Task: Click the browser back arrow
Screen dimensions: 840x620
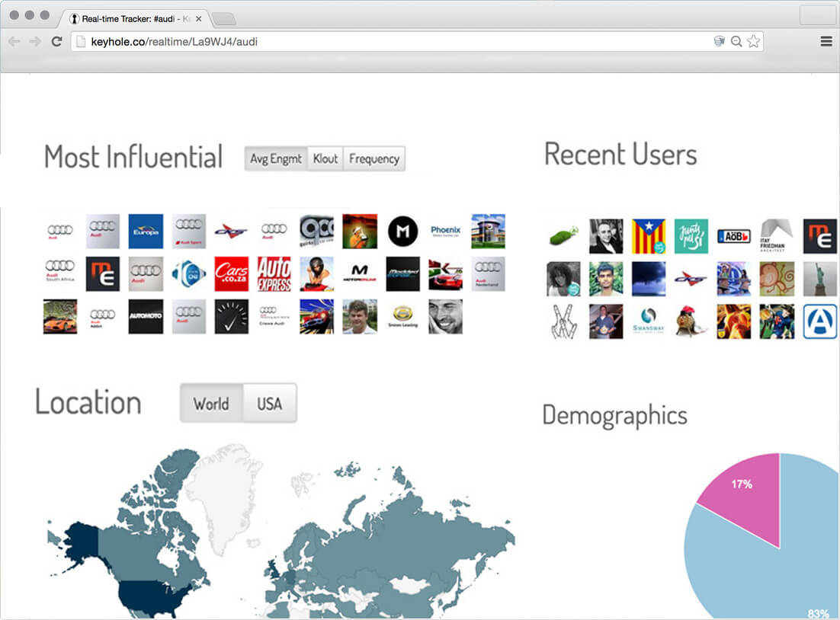Action: coord(14,41)
